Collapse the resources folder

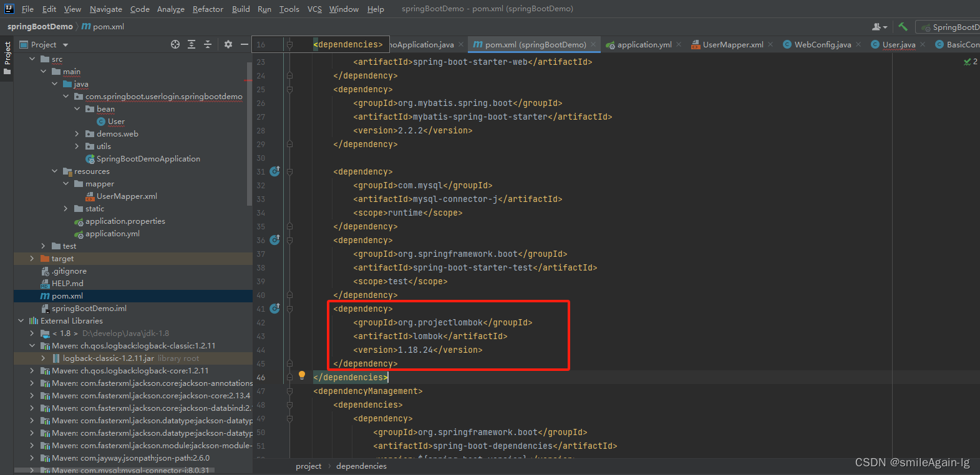coord(55,171)
